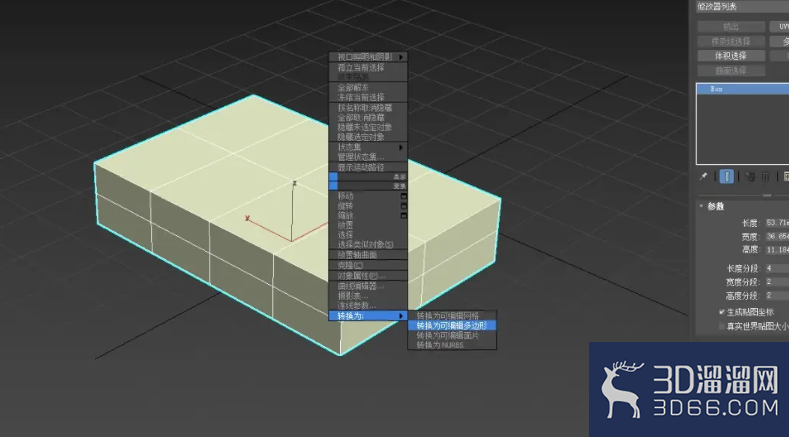This screenshot has height=437, width=789.
Task: Select 孤立当前选择 in context menu
Action: [368, 67]
